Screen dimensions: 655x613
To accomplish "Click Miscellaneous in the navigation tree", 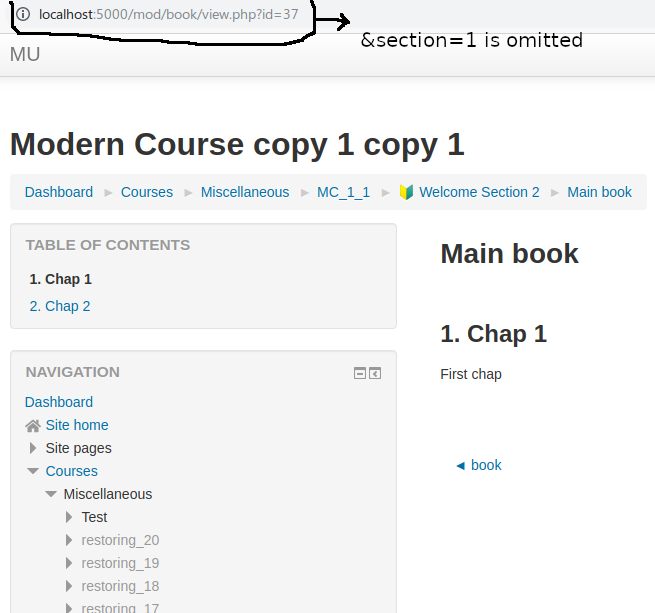I will click(108, 494).
